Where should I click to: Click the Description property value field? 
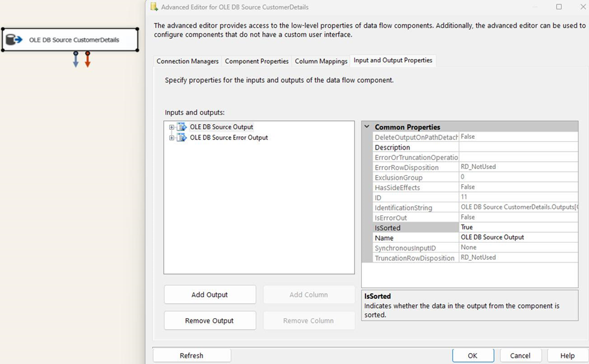coord(520,147)
